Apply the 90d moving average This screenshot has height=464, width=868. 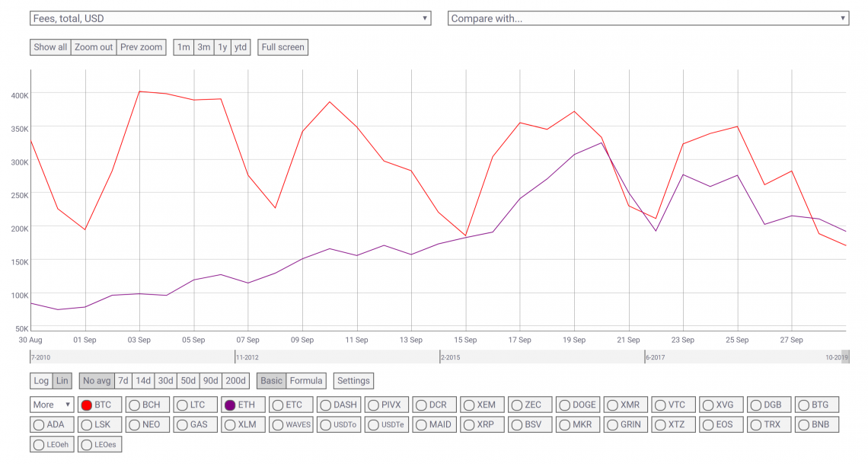point(210,380)
